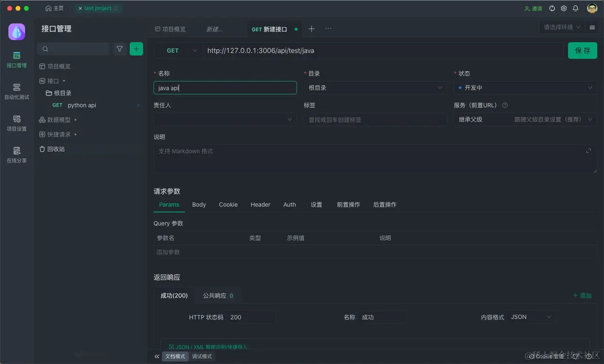Switch to the 公共响应 tab
The width and height of the screenshot is (604, 364).
click(x=219, y=296)
